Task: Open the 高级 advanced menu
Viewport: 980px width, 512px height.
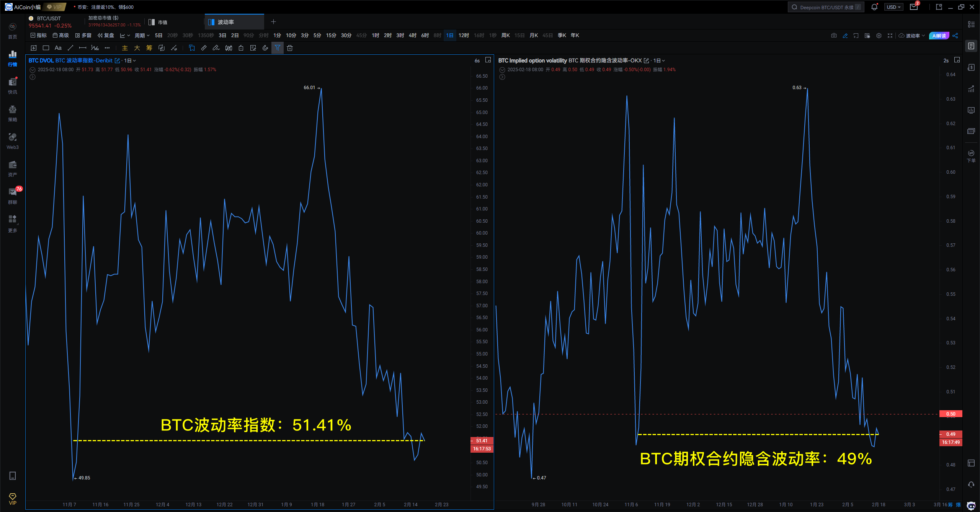Action: (x=61, y=36)
